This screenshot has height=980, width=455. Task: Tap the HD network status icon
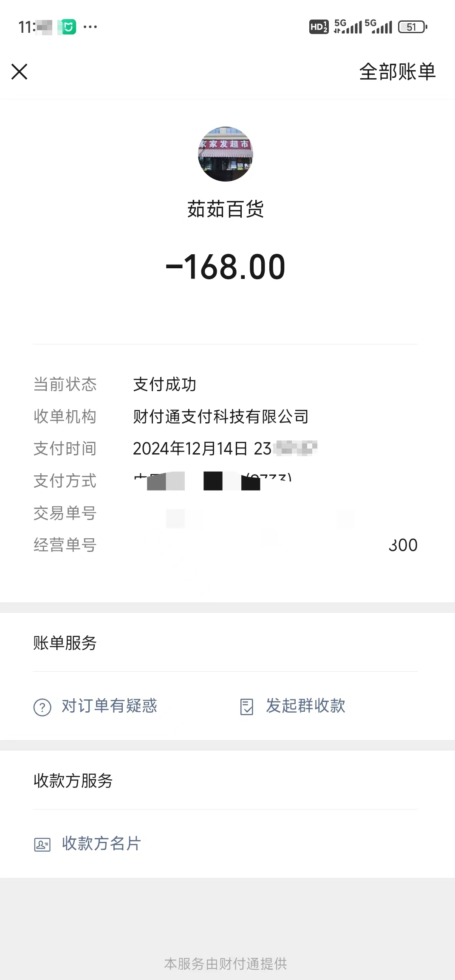click(x=319, y=27)
